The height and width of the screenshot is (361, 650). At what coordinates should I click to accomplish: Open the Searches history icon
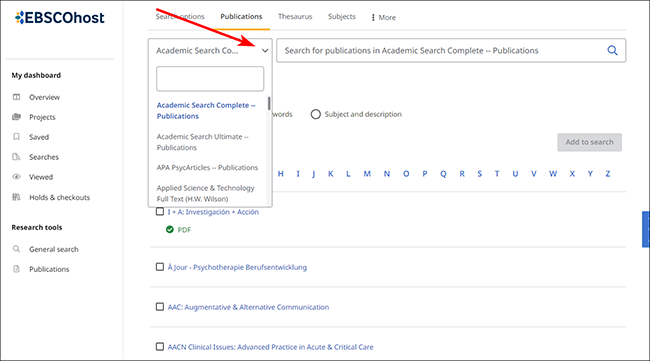pos(16,157)
